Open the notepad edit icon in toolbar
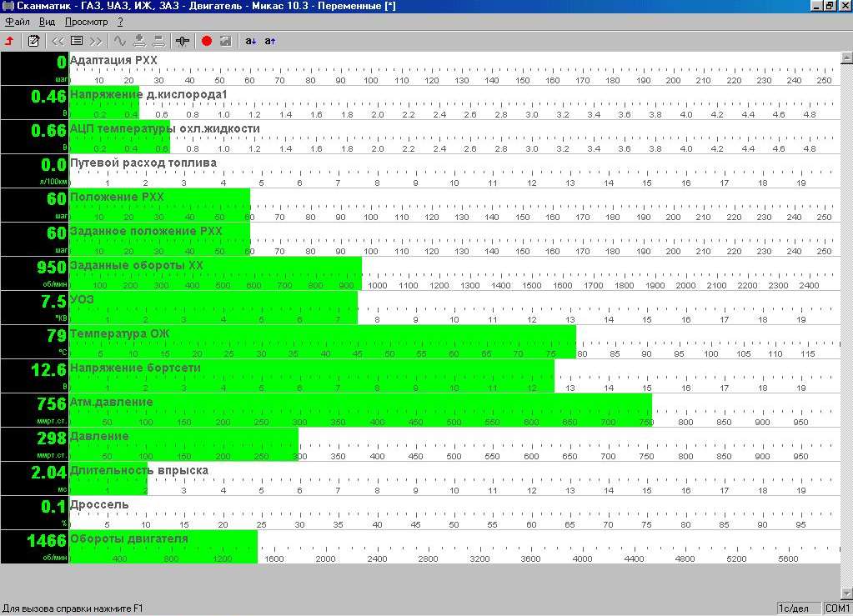The image size is (853, 616). click(x=34, y=40)
